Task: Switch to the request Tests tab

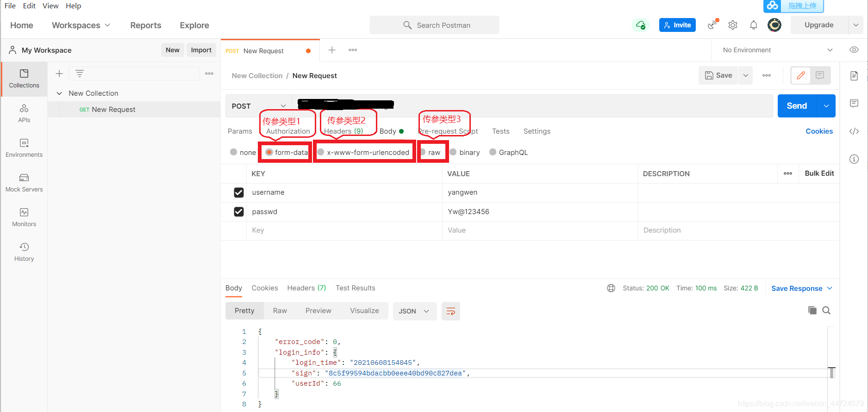Action: pos(501,131)
